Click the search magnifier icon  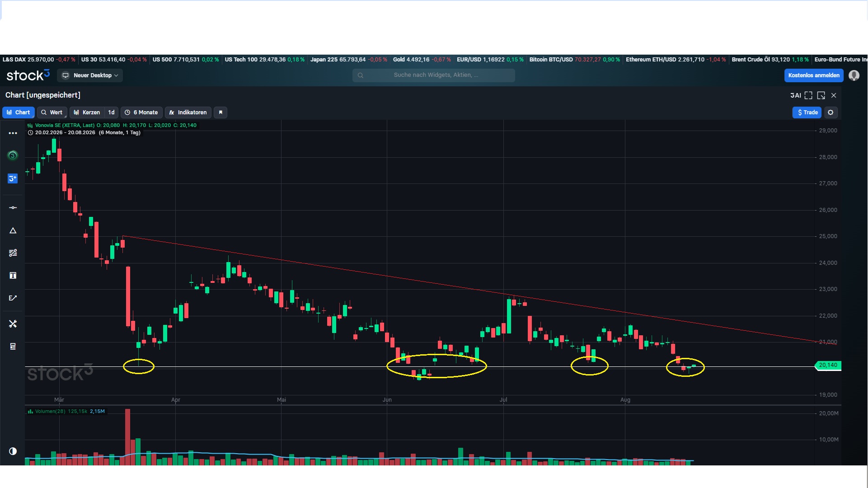pyautogui.click(x=361, y=75)
